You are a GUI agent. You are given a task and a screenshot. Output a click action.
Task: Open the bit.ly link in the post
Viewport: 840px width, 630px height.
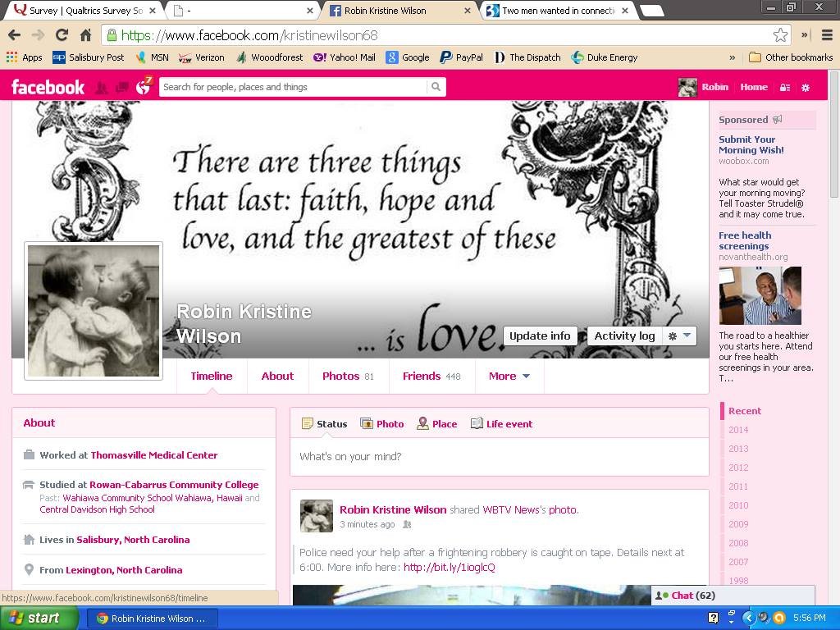pos(449,568)
